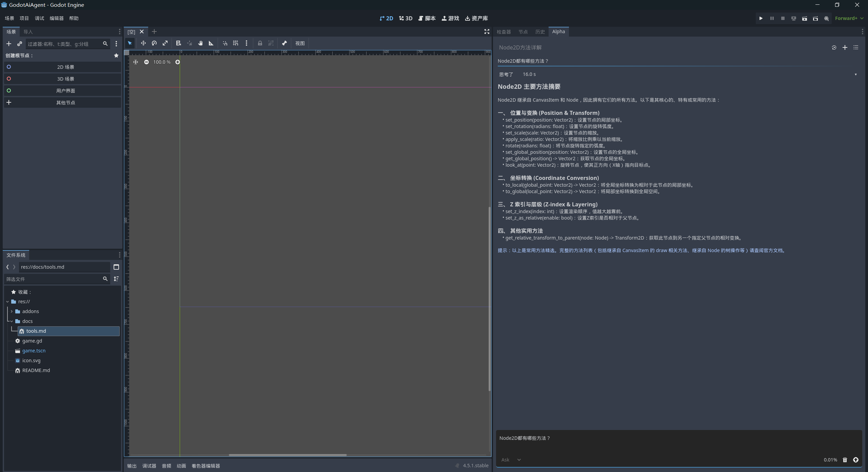868x472 pixels.
Task: Select the Ruler measuring tool
Action: tap(211, 43)
